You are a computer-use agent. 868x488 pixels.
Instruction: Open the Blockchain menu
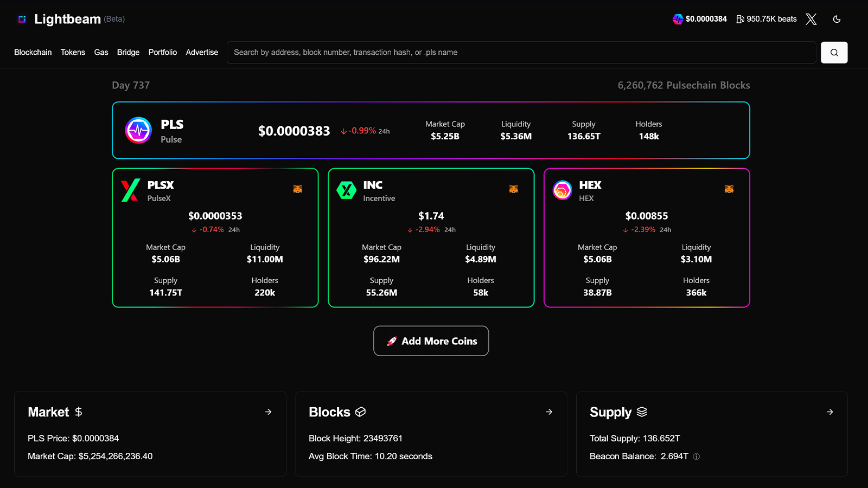pos(33,52)
